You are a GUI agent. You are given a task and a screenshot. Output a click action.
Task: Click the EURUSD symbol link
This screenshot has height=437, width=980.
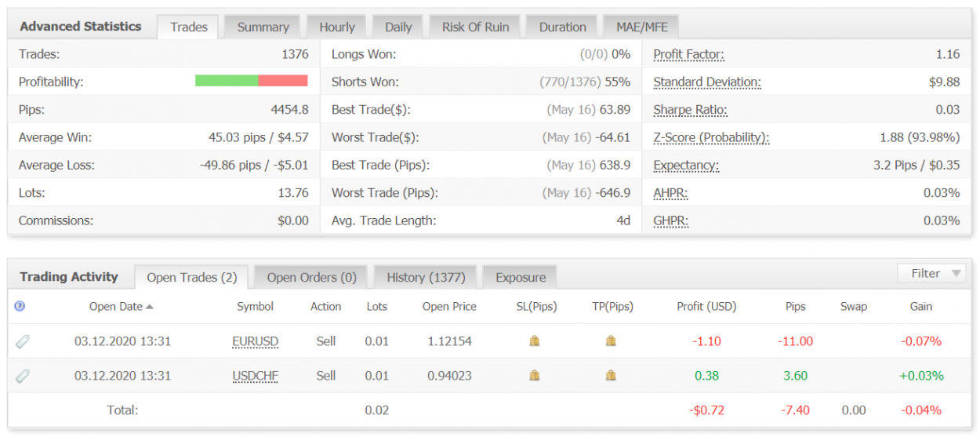tap(256, 341)
